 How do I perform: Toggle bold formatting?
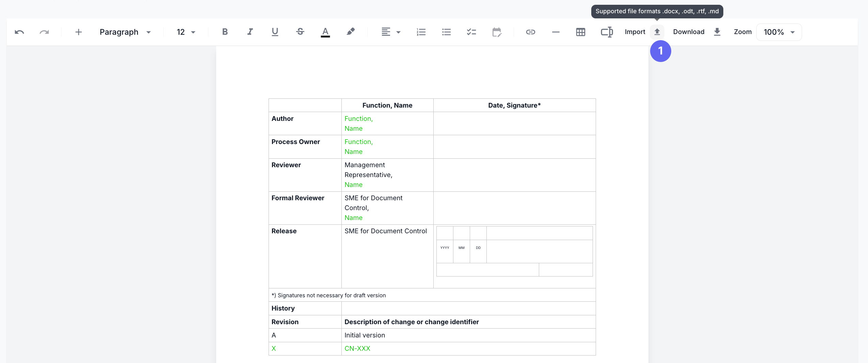(224, 32)
